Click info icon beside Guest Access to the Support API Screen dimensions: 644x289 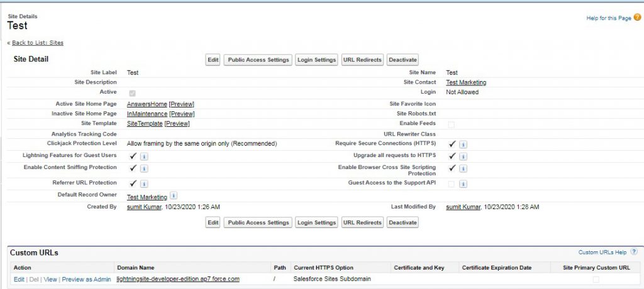click(463, 184)
